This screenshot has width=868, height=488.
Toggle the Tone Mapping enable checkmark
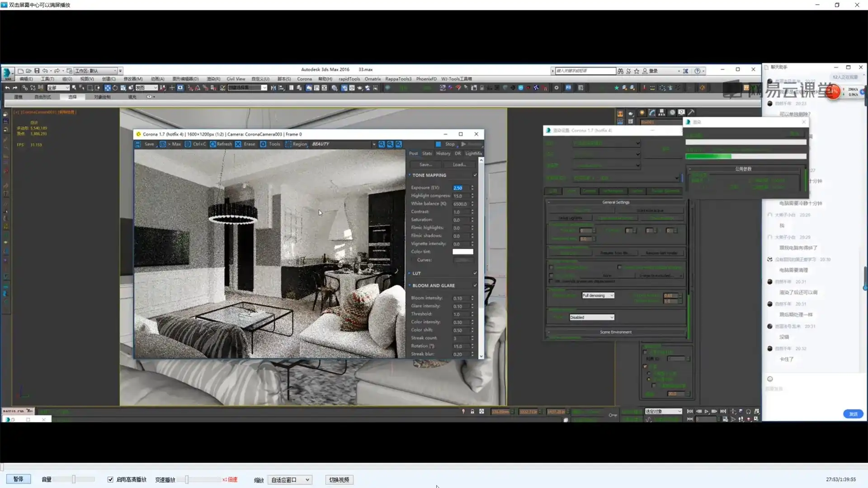coord(475,175)
